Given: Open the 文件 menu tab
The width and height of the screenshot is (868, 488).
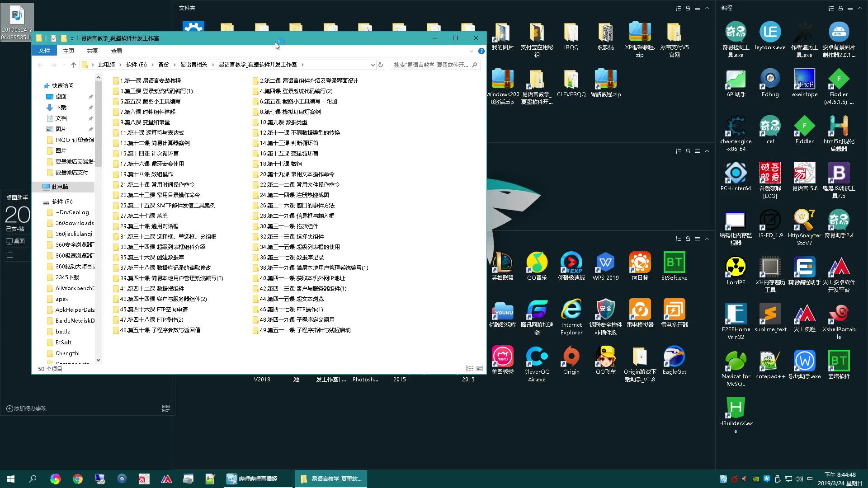Looking at the screenshot, I should click(x=44, y=51).
